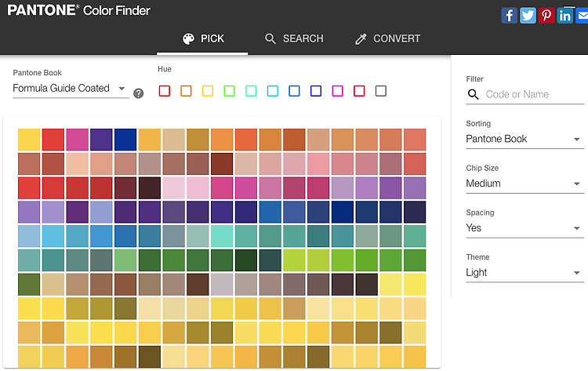Open the Pantone Book help icon

(x=138, y=93)
